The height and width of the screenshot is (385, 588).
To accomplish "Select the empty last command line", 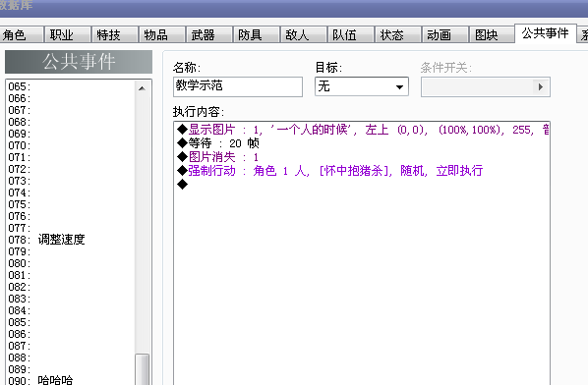I will click(362, 185).
